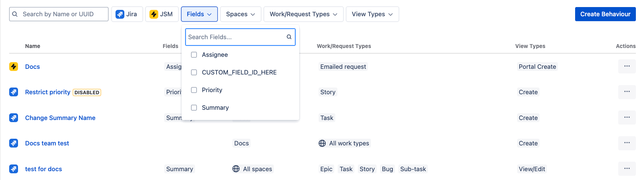Open the Work/Request Types dropdown
Viewport: 644px width, 180px height.
pyautogui.click(x=303, y=14)
